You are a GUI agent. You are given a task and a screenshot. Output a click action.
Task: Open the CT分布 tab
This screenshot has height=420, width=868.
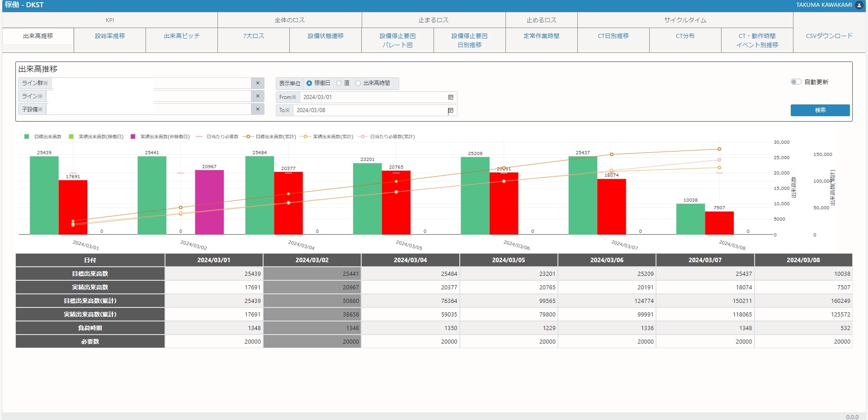point(685,36)
